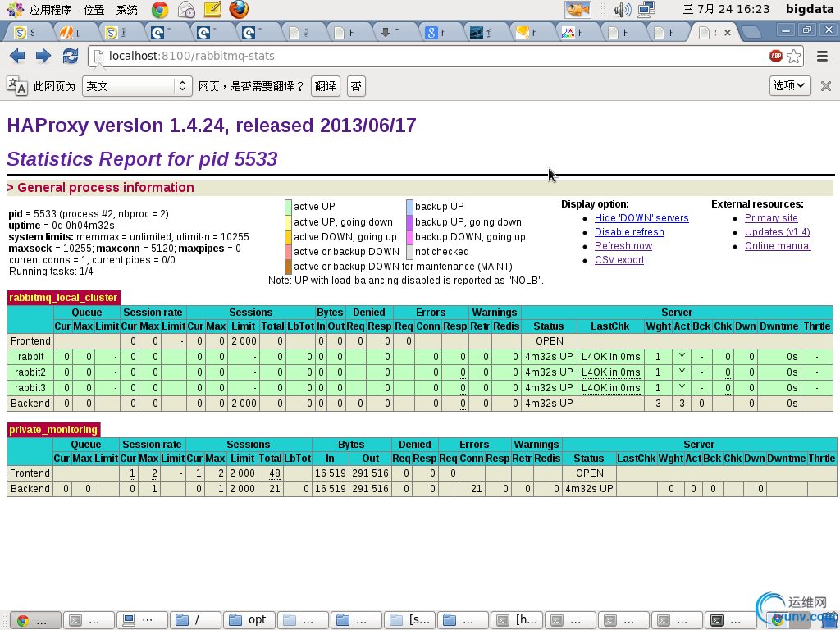
Task: Click the volume speaker icon in the panel
Action: click(x=623, y=10)
